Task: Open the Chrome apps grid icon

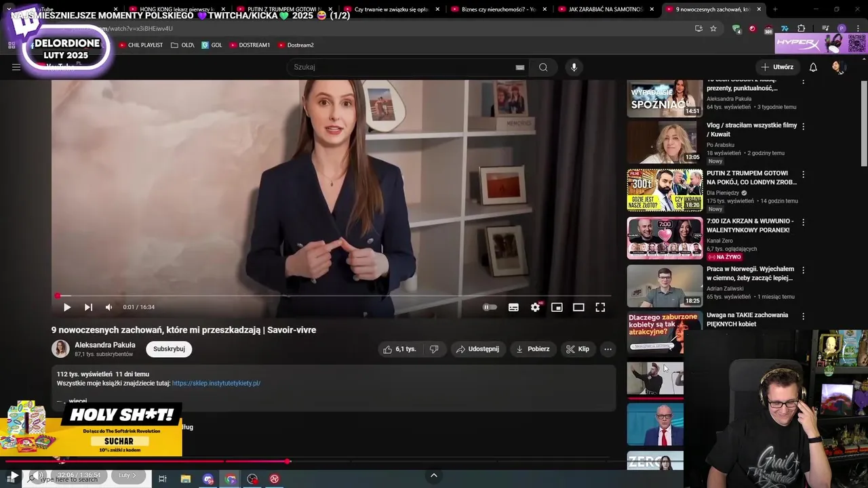Action: (12, 45)
